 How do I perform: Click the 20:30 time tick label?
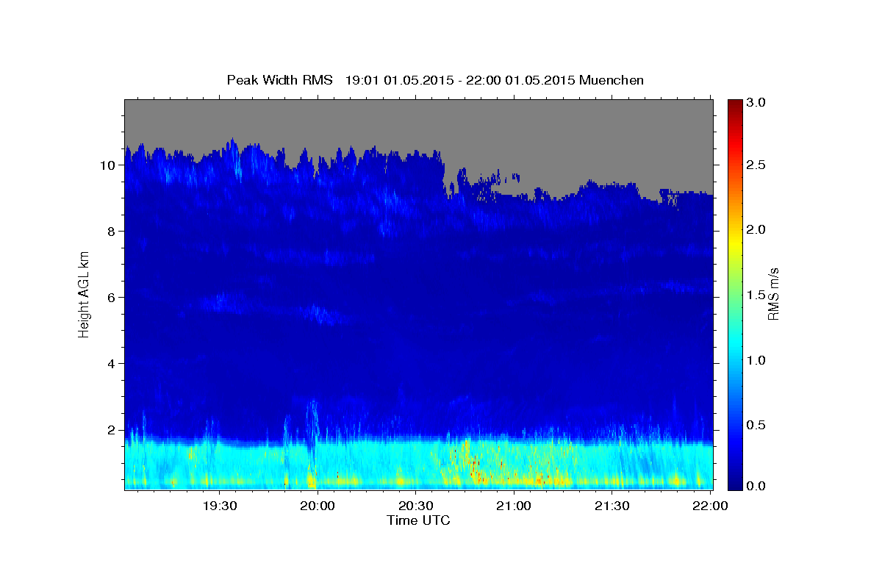[x=415, y=506]
